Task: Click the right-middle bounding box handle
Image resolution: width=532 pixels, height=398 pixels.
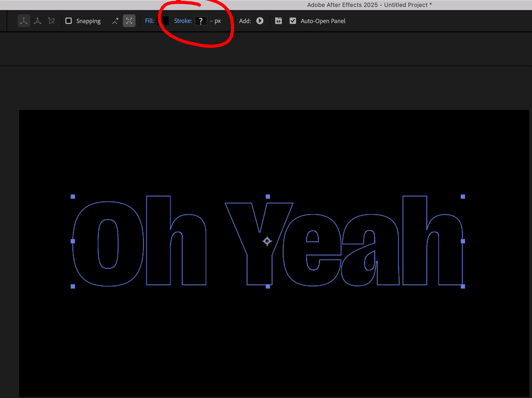Action: click(463, 241)
